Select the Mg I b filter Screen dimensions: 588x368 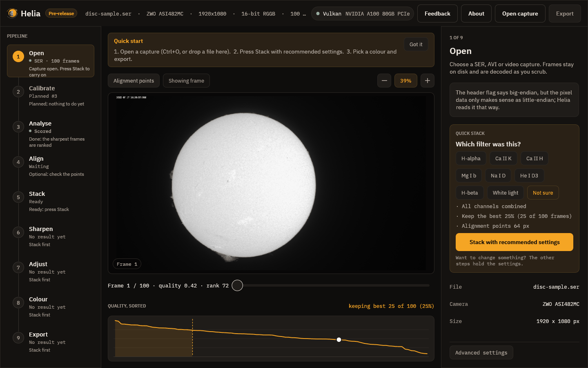pos(469,175)
